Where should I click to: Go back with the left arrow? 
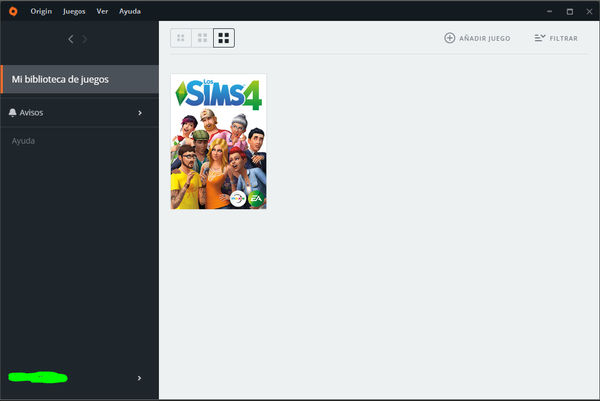pyautogui.click(x=71, y=39)
